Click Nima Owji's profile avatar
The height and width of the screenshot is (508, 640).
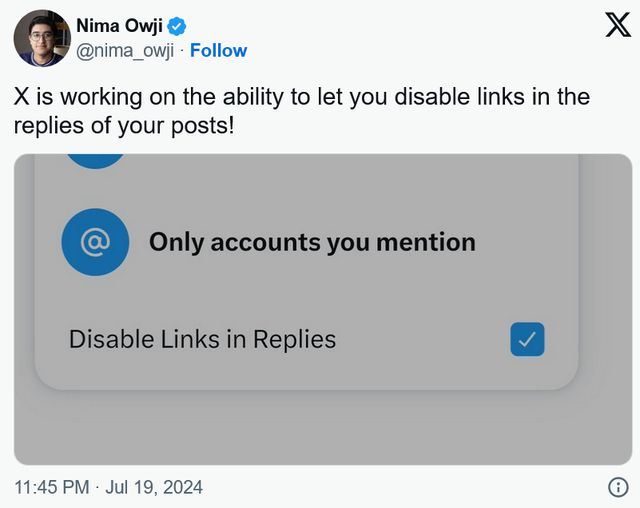(41, 38)
